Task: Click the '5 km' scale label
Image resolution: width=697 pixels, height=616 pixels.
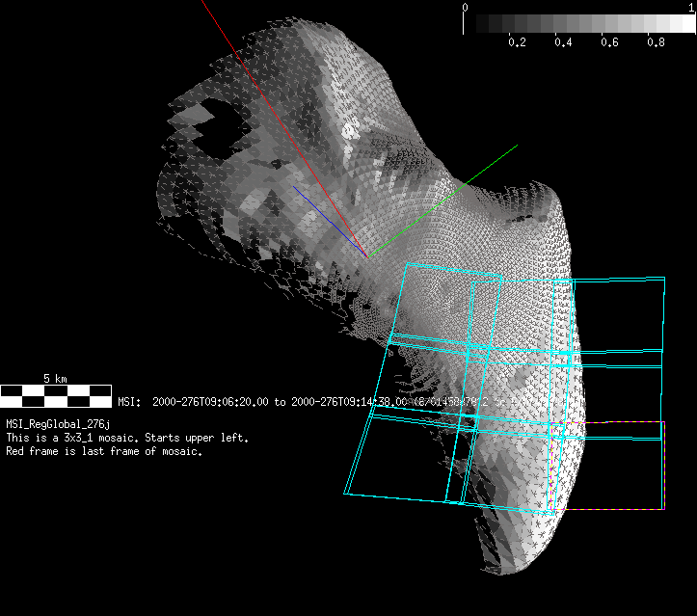Action: click(55, 379)
